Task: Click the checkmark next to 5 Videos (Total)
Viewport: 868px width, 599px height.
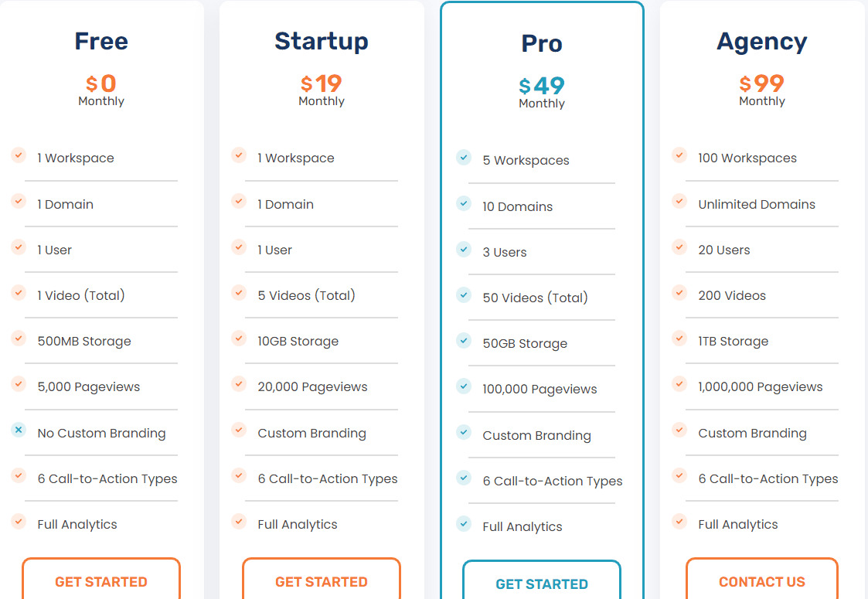Action: point(238,292)
